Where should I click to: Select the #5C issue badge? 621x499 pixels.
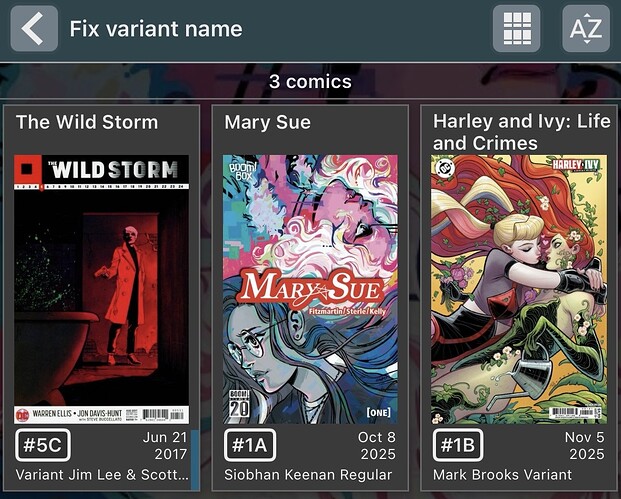[43, 445]
